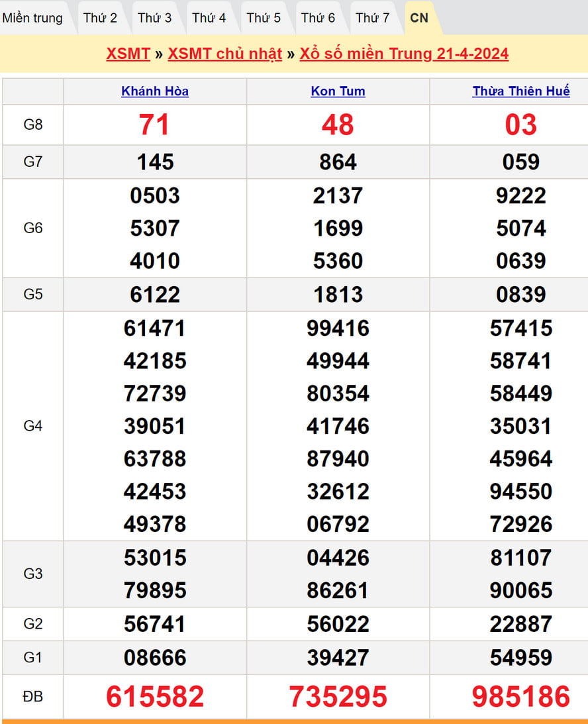
Task: Open the Miền trung tab
Action: (x=33, y=18)
